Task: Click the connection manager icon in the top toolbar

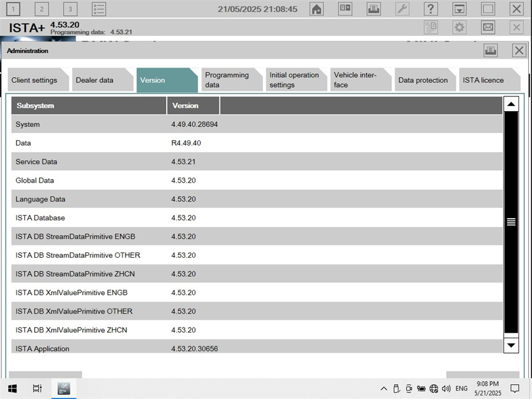Action: pos(345,9)
